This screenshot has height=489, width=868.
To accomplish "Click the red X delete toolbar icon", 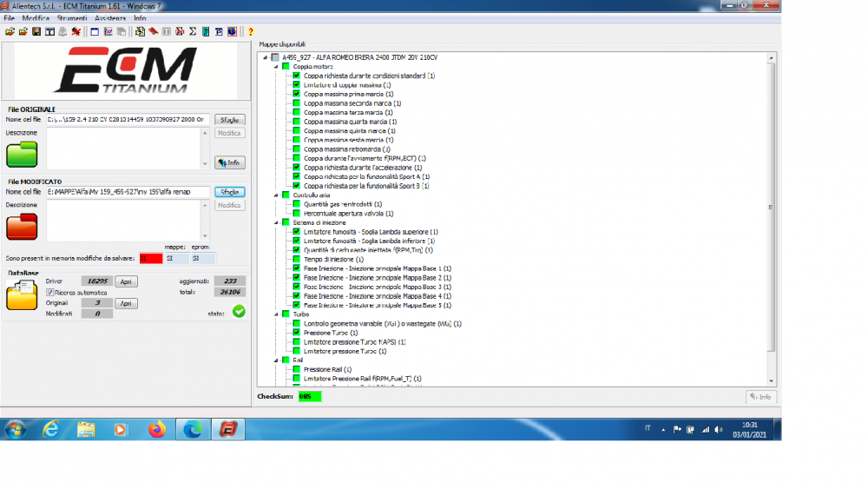I will (76, 31).
